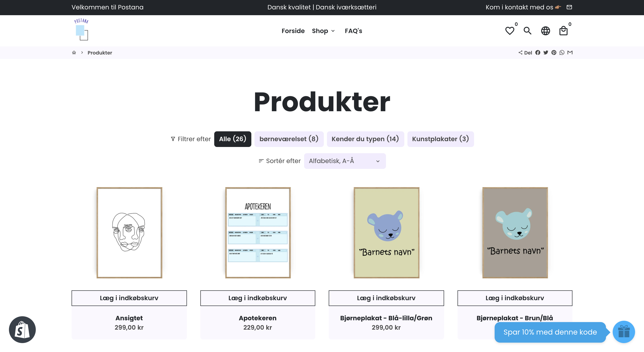Click the search magnifier icon

point(527,31)
